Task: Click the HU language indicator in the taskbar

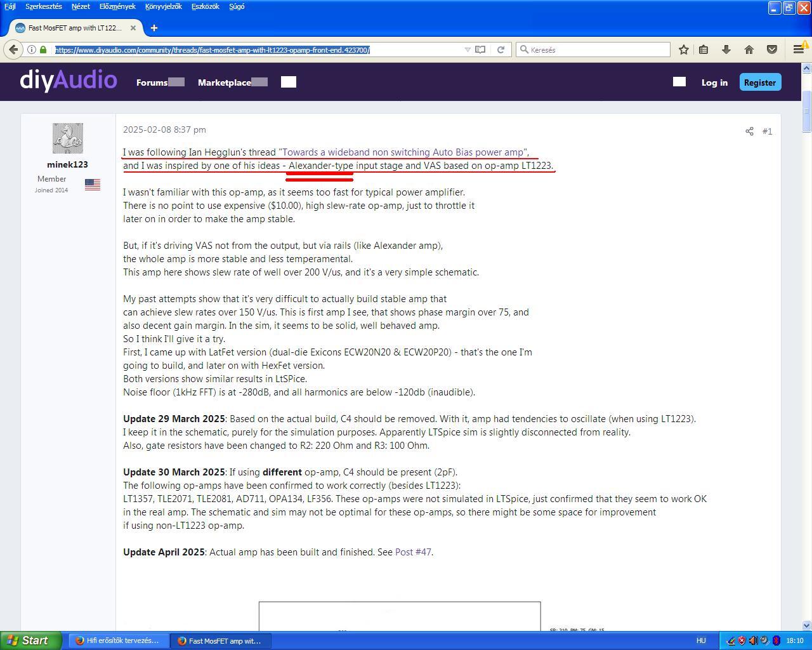Action: point(701,640)
